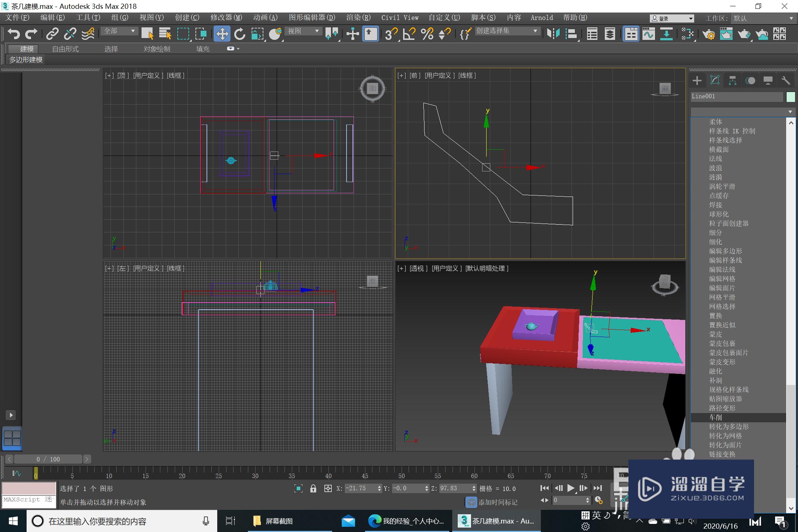
Task: Select the Select and Link tool
Action: click(x=52, y=34)
